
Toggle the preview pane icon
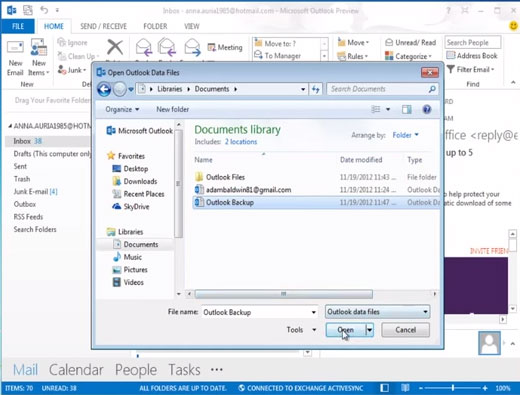pos(407,109)
